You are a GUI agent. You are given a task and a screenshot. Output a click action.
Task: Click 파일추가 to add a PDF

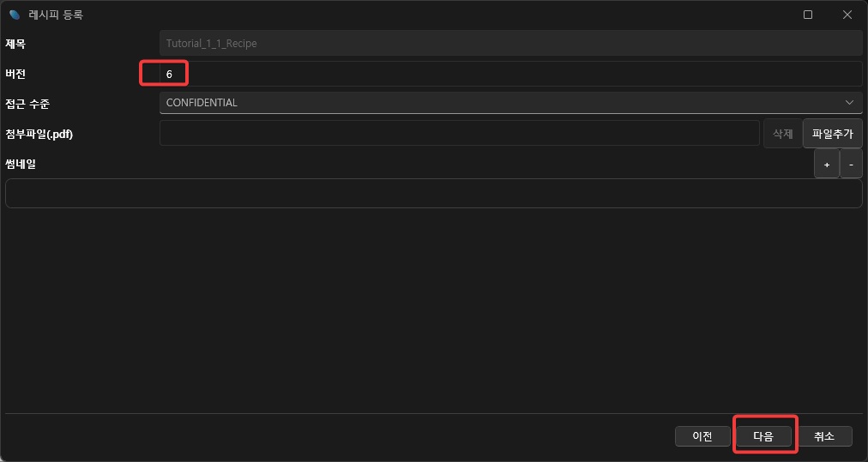[x=832, y=134]
